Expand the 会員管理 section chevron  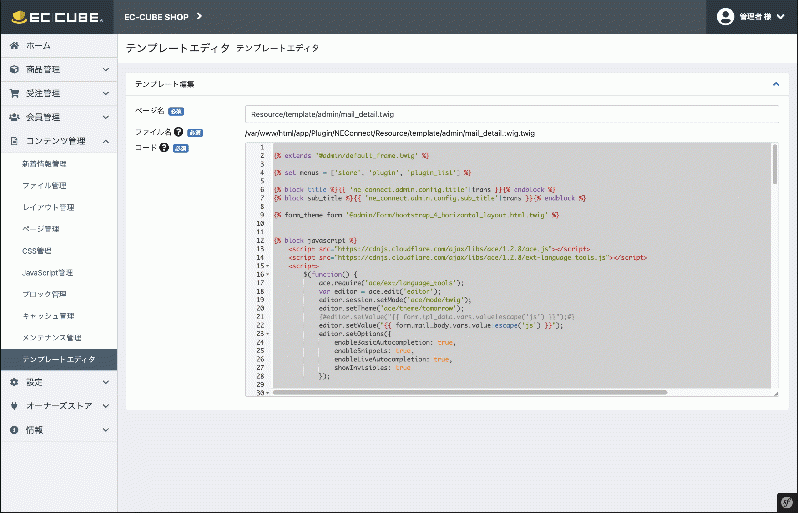pos(106,117)
